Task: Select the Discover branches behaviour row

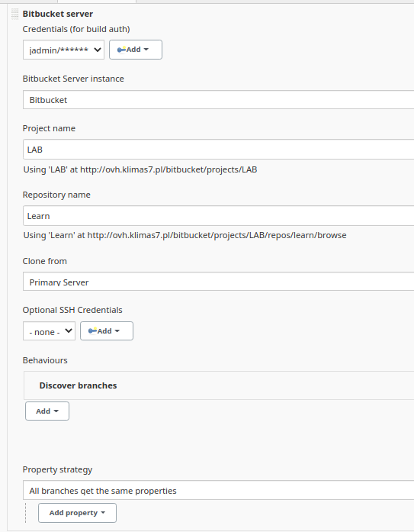Action: coord(219,385)
